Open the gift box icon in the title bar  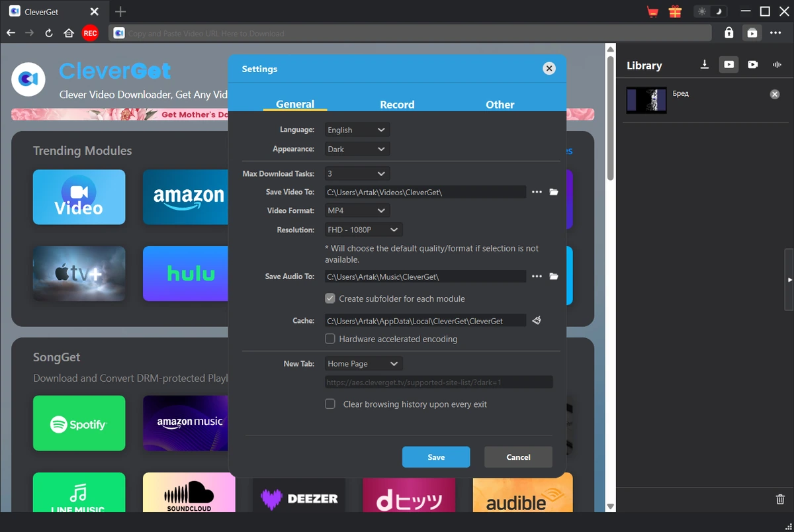675,11
